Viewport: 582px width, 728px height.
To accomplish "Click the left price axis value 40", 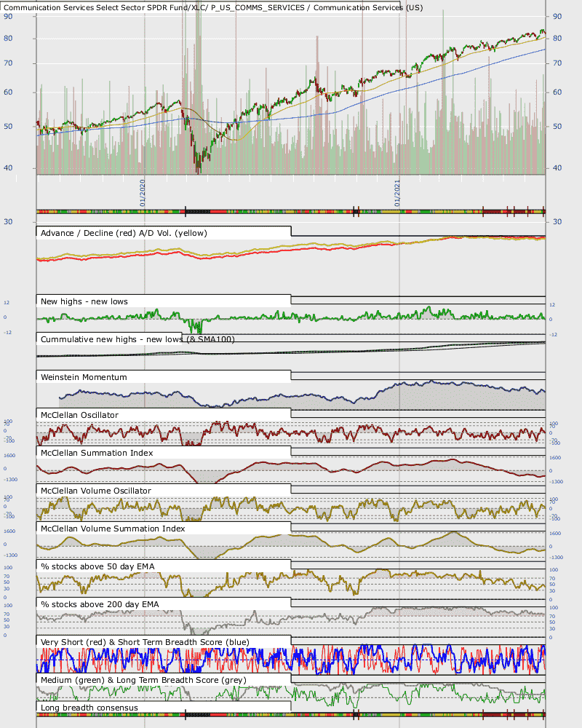I will [x=8, y=167].
